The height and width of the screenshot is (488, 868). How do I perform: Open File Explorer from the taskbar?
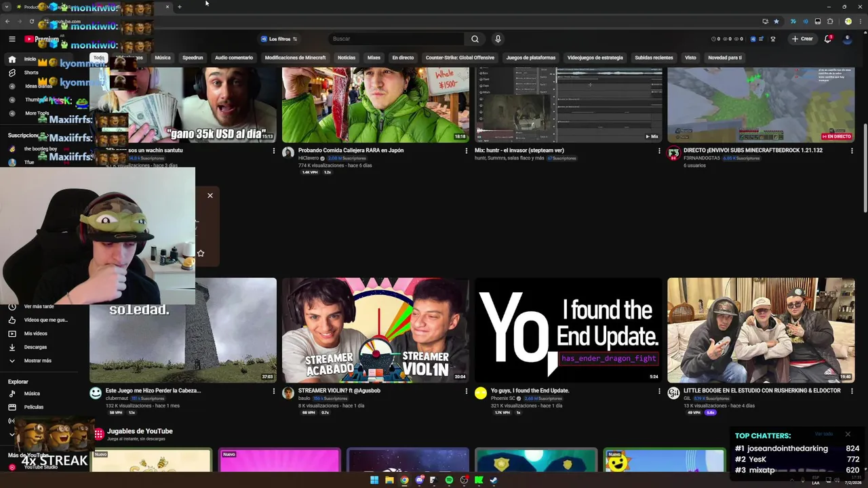tap(389, 480)
